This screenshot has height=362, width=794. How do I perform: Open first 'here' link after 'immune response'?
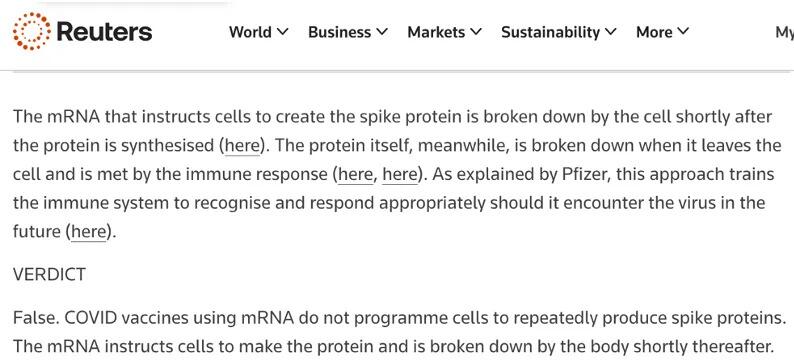pyautogui.click(x=355, y=175)
